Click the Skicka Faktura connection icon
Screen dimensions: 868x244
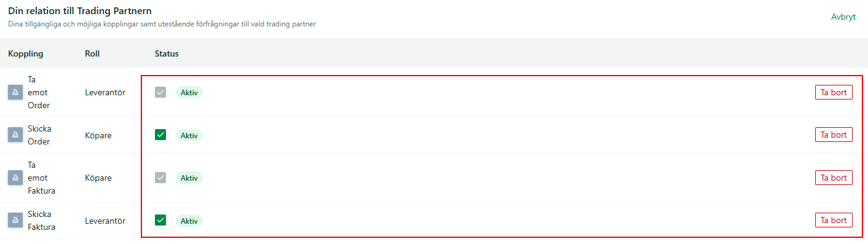click(x=15, y=220)
